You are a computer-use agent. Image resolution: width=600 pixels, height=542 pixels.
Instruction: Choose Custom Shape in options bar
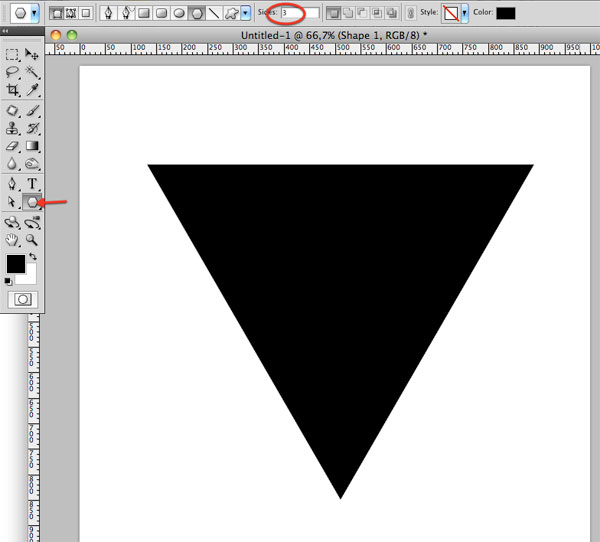coord(232,13)
